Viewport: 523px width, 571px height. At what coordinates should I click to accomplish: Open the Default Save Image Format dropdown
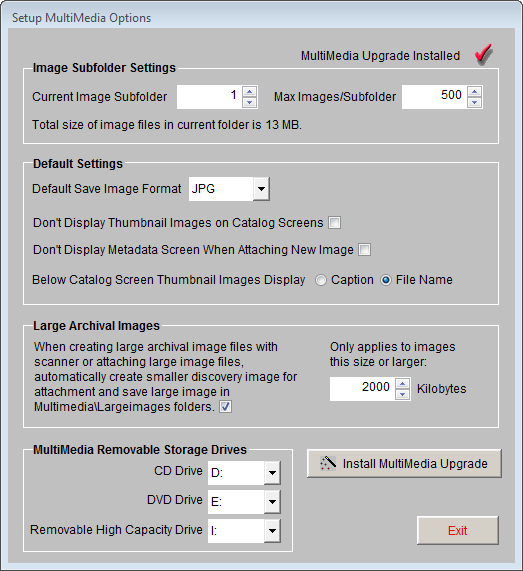(x=261, y=189)
